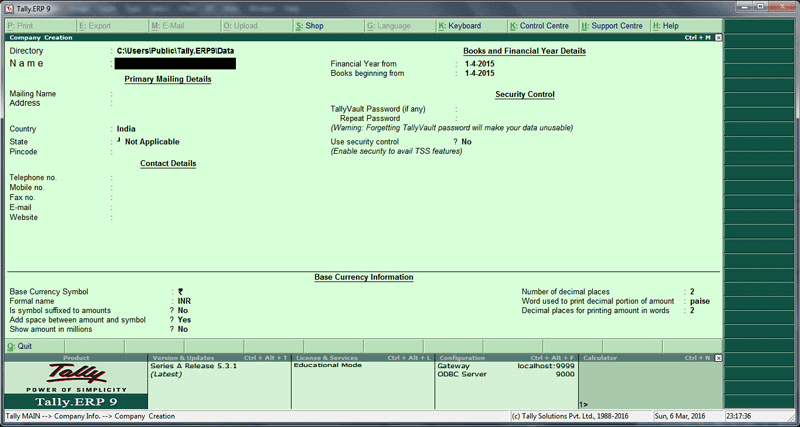This screenshot has width=800, height=427.
Task: Click the Q: Quit button
Action: [35, 346]
